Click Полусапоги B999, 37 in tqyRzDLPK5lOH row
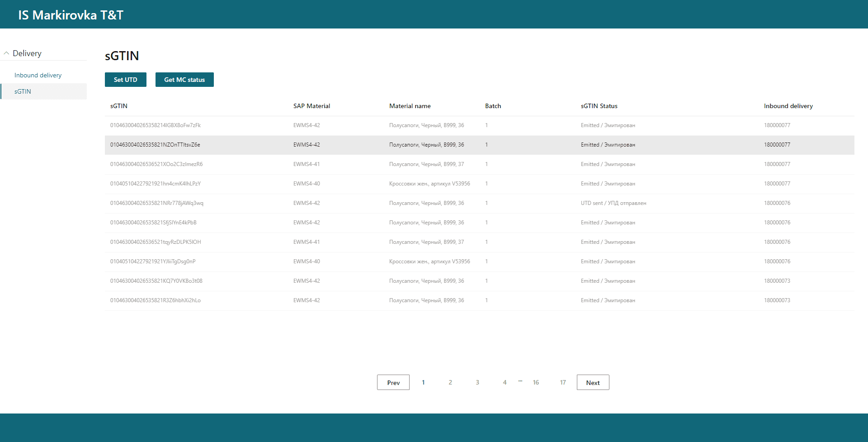 pyautogui.click(x=427, y=242)
